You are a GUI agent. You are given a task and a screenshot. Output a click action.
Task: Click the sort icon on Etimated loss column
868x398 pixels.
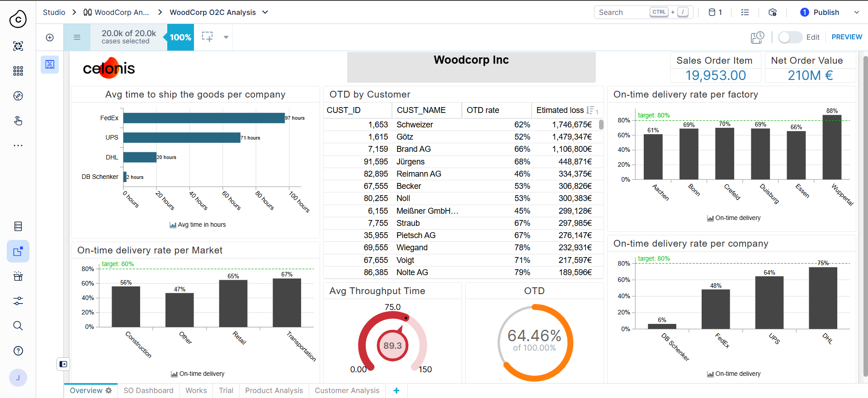[x=590, y=110]
